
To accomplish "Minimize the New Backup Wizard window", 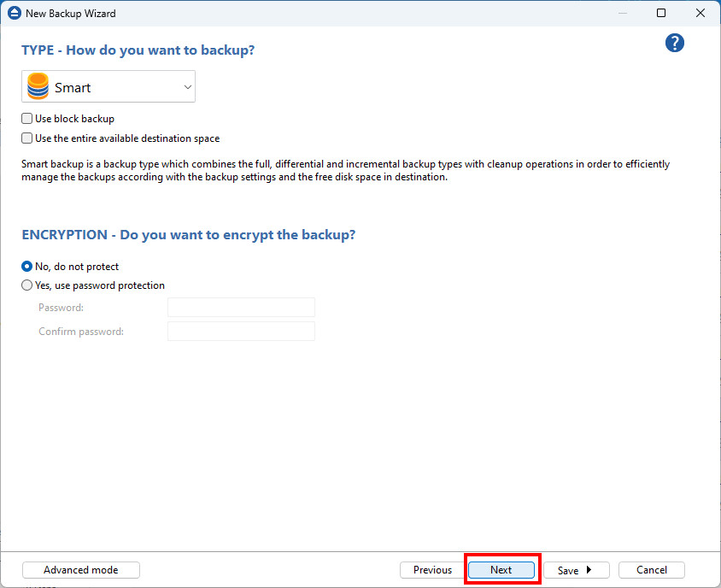I will (622, 14).
